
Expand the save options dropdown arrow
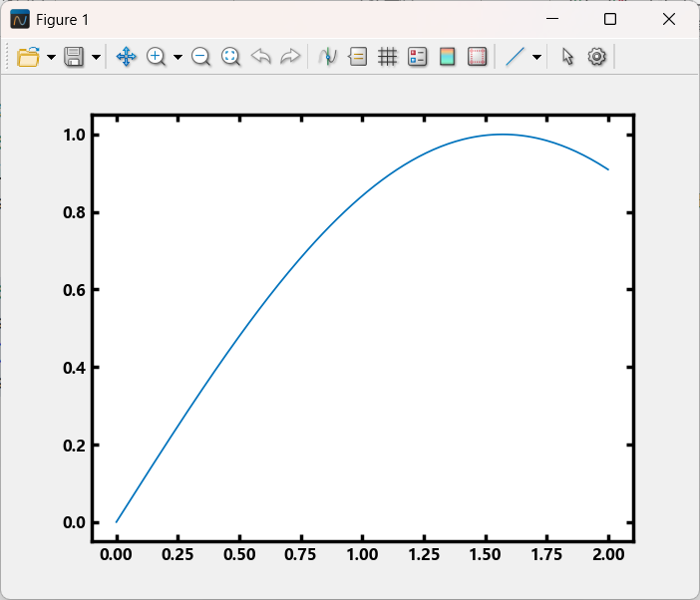96,57
